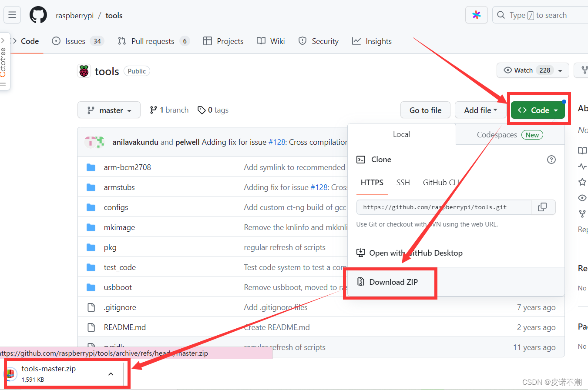Click 'Add custom ct-ng build of gcc' message
The width and height of the screenshot is (588, 390).
click(x=295, y=207)
